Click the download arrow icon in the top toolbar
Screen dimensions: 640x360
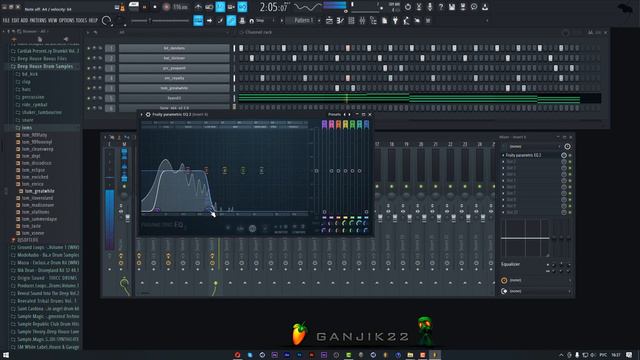[485, 7]
